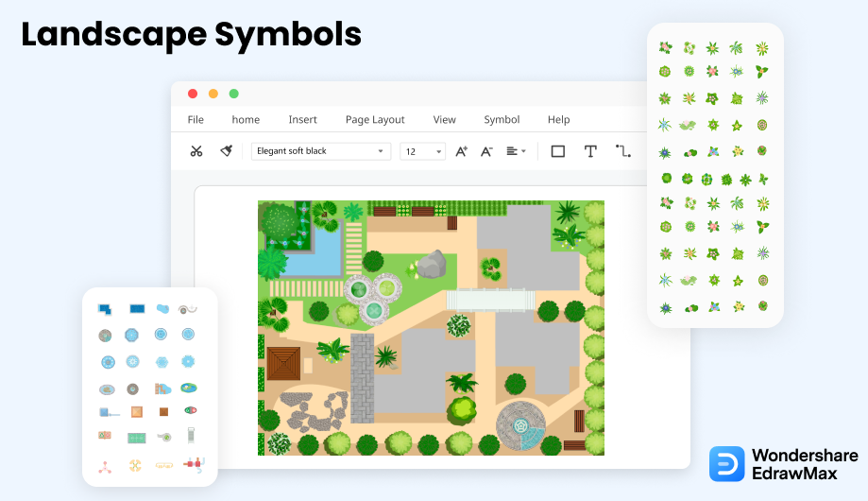
Task: Open the Symbol menu
Action: (x=502, y=120)
